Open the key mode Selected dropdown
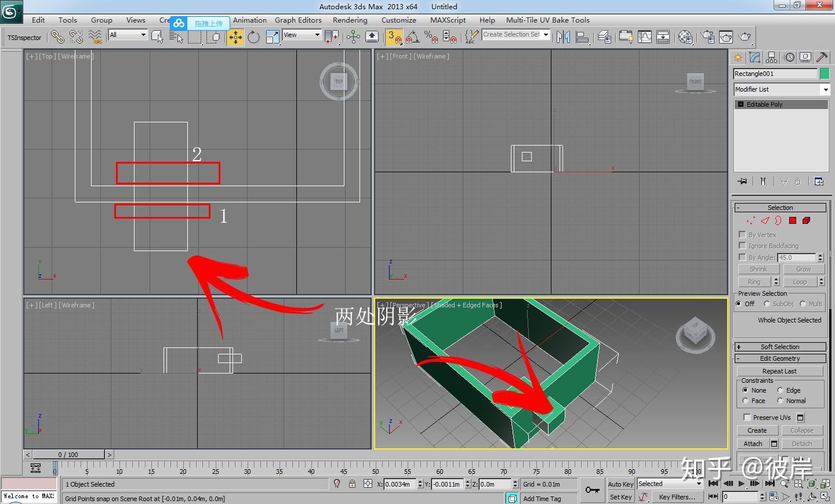The width and height of the screenshot is (835, 504). click(670, 484)
